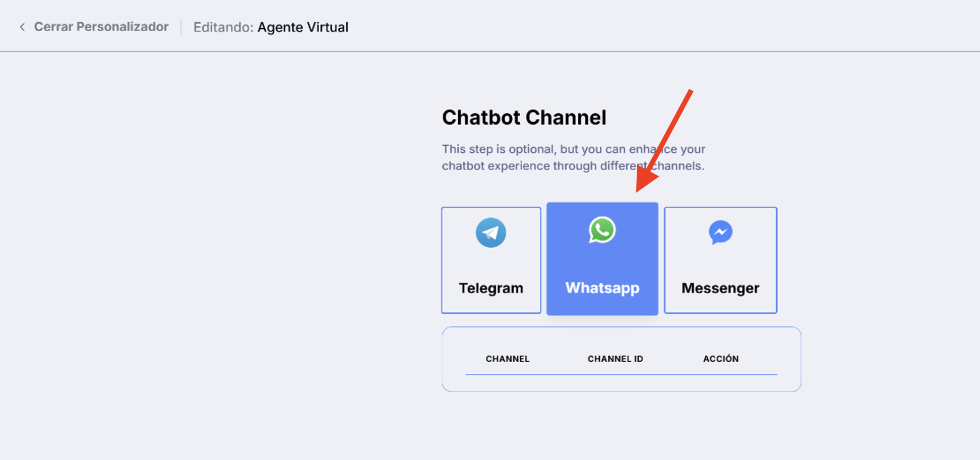Click the ACCIÓN column header

point(721,359)
